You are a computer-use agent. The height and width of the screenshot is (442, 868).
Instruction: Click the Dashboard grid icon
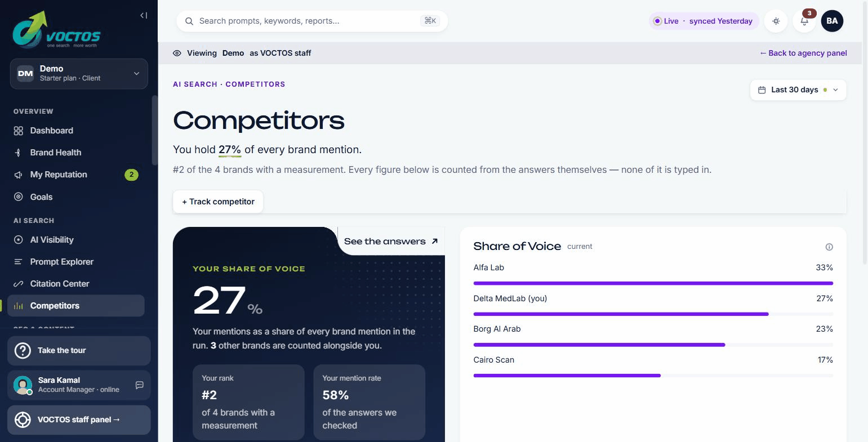point(19,131)
